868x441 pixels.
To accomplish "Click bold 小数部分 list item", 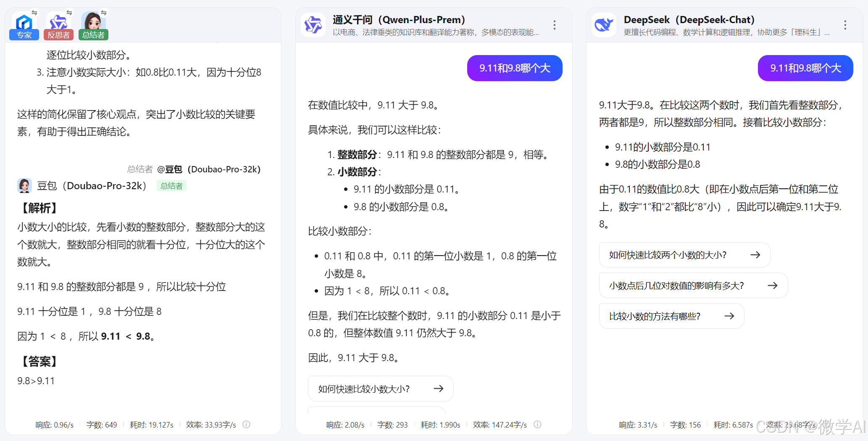I will click(x=357, y=172).
